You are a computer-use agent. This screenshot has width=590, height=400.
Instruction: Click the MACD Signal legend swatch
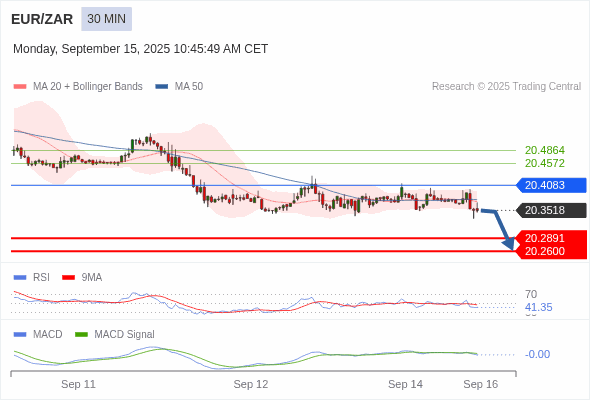pos(81,334)
